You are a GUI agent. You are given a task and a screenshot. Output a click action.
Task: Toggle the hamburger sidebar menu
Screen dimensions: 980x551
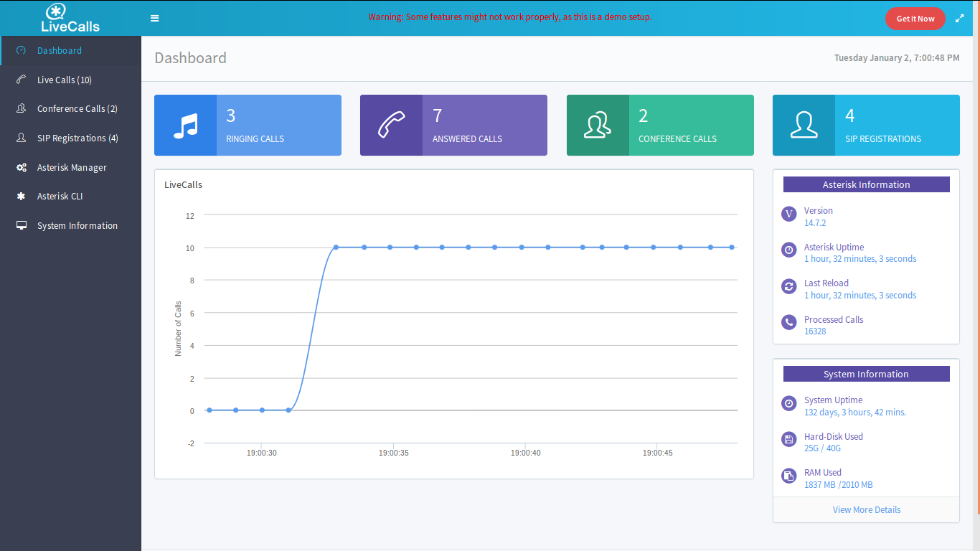(155, 18)
